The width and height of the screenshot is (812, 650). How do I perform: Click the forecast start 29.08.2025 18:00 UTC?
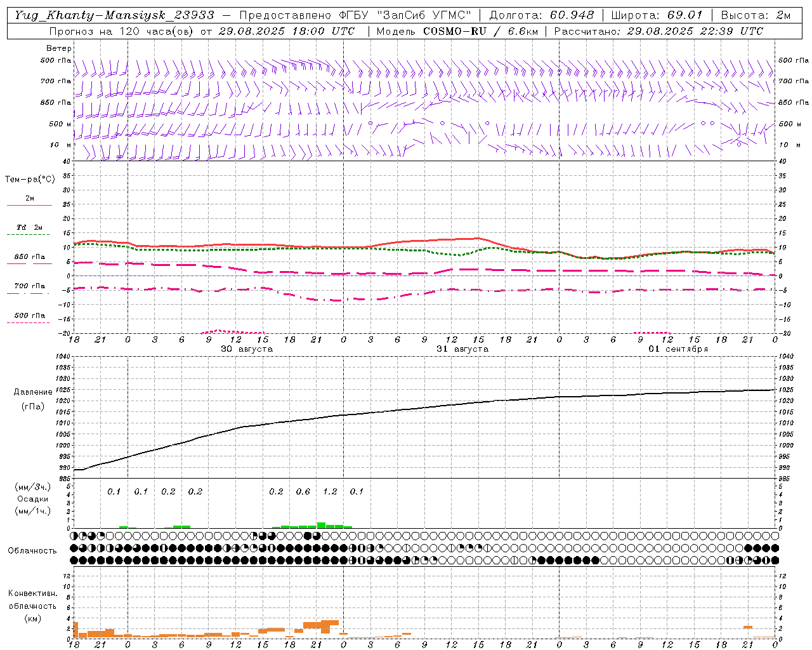[x=286, y=31]
